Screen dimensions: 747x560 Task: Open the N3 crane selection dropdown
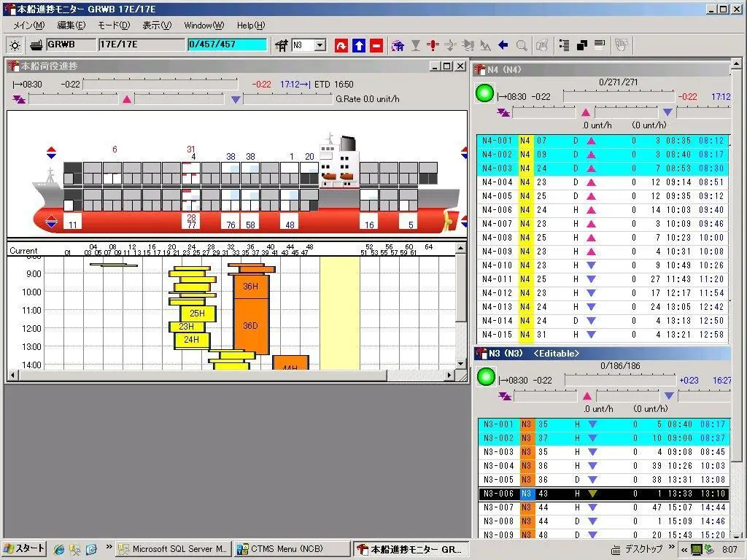pyautogui.click(x=320, y=45)
